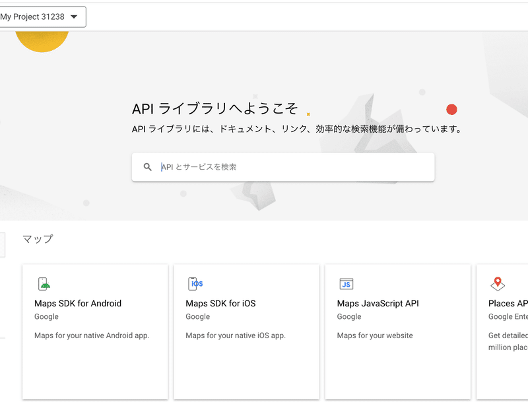Click the Android phone icon

(44, 283)
